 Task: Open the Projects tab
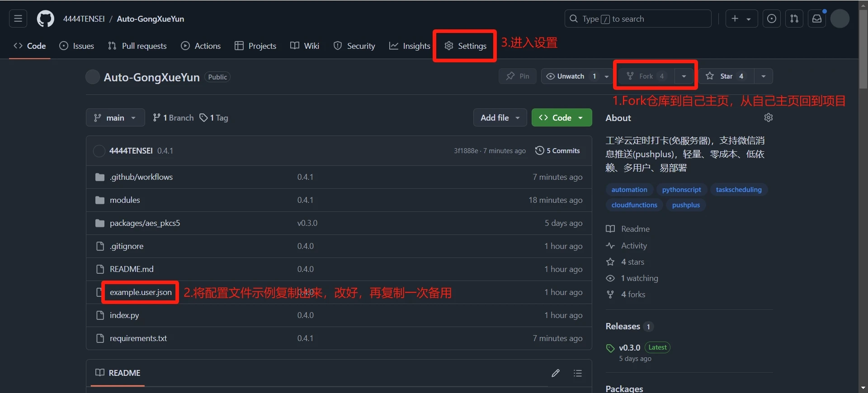point(255,46)
